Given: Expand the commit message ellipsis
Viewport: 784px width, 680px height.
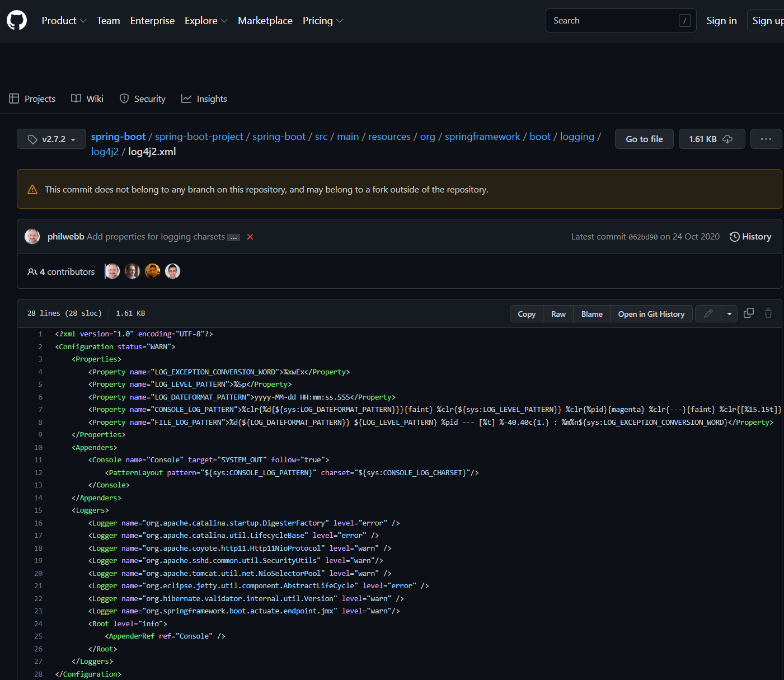Looking at the screenshot, I should (x=234, y=237).
